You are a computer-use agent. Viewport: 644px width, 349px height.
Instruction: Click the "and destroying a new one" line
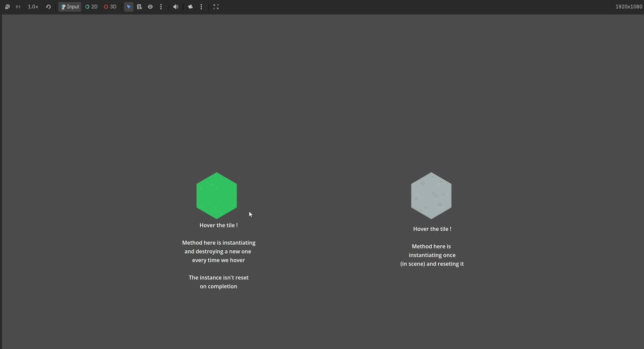point(218,251)
